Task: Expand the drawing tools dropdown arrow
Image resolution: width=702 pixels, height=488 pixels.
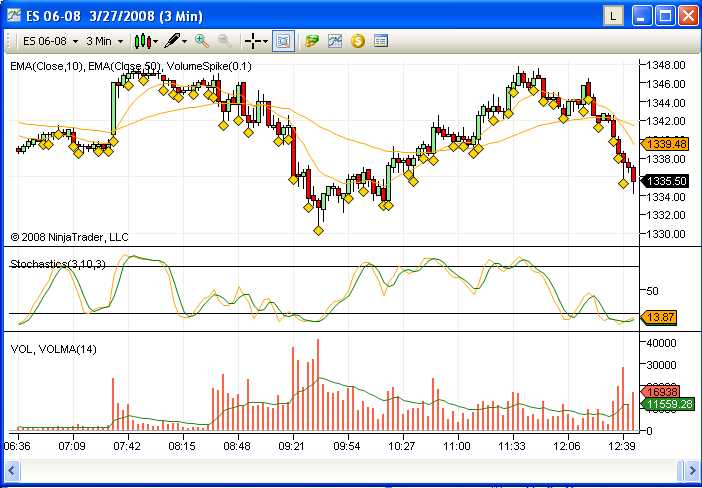Action: (185, 42)
